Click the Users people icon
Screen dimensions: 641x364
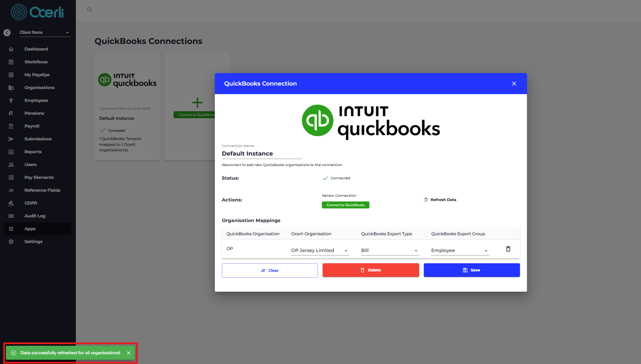click(11, 164)
